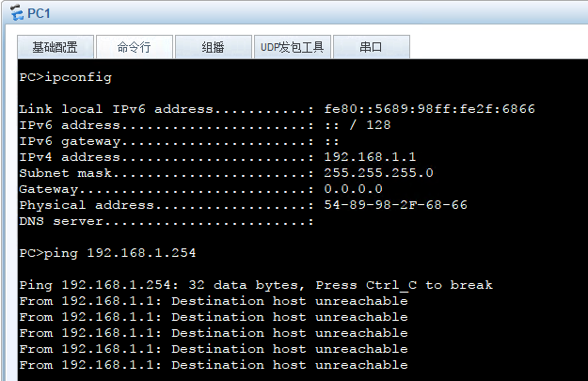The height and width of the screenshot is (381, 588).
Task: Open the UDP发包工具 tab
Action: pyautogui.click(x=293, y=47)
